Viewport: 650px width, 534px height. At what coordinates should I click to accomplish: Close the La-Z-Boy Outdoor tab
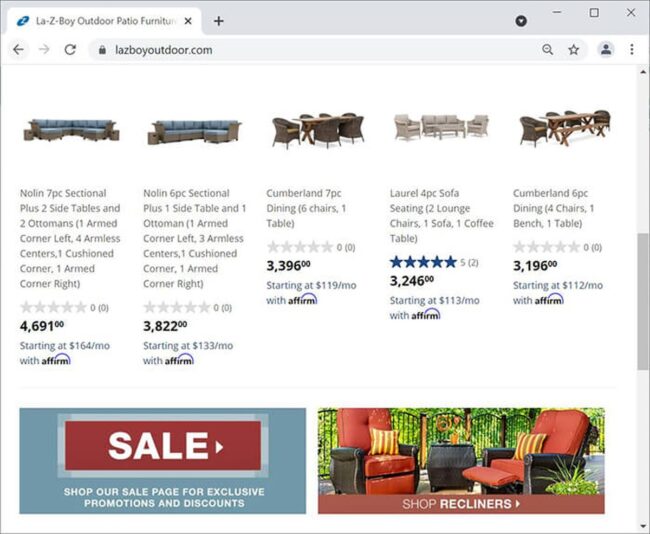[x=188, y=21]
